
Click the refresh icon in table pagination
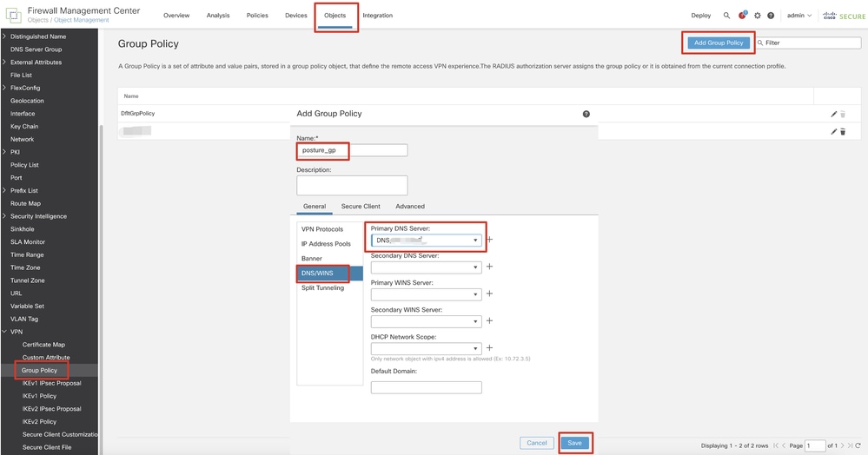858,445
